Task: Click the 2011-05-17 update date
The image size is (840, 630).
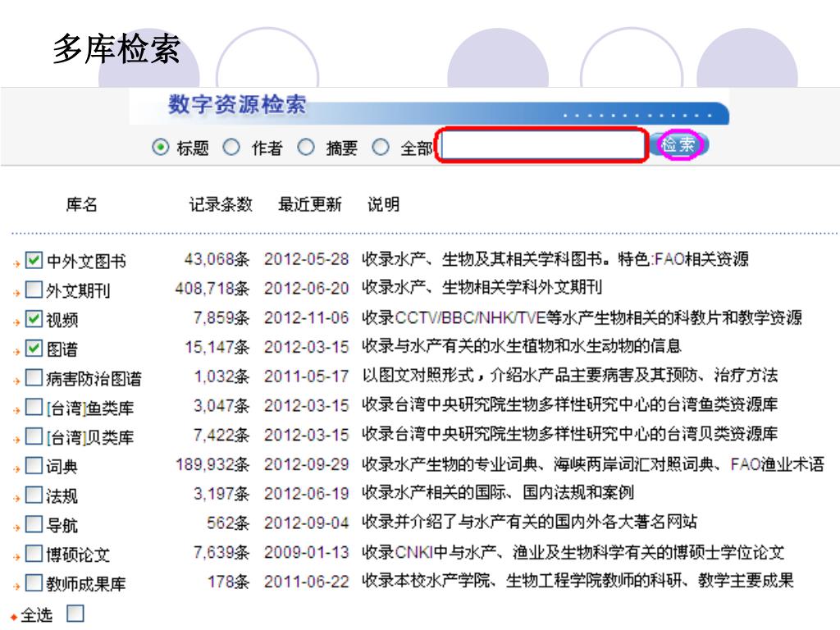Action: coord(307,376)
